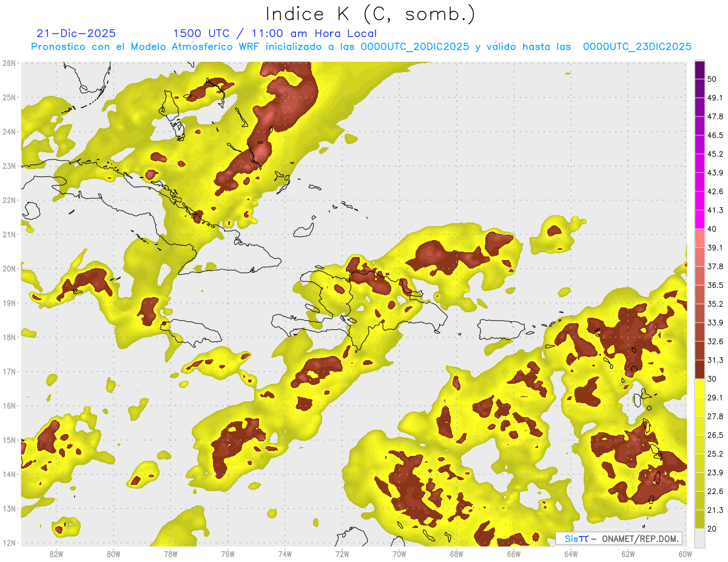This screenshot has width=728, height=562.
Task: Pick the salmon pink swatch above 39.1
Action: pyautogui.click(x=699, y=238)
